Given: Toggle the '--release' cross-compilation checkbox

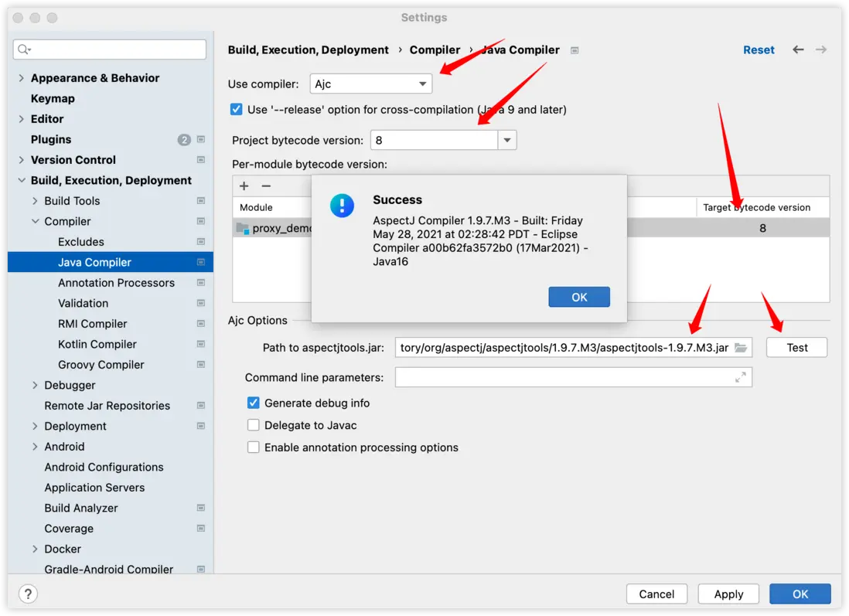Looking at the screenshot, I should click(236, 109).
